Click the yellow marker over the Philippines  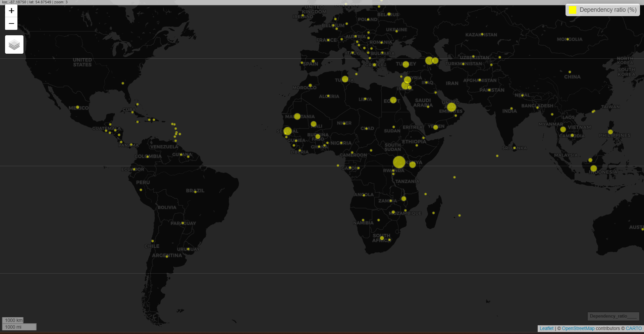pos(610,132)
